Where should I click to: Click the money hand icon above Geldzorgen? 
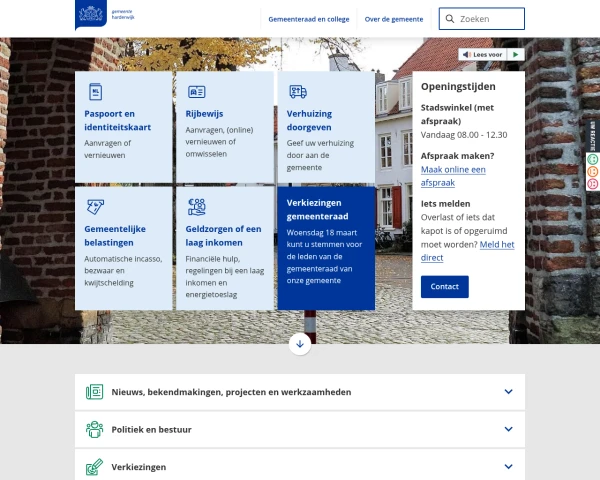(197, 207)
